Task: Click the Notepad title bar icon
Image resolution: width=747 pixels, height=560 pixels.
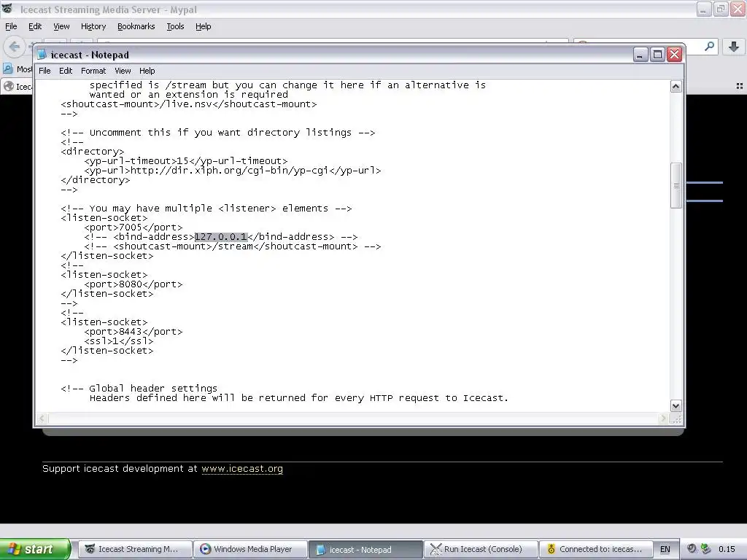Action: coord(42,55)
